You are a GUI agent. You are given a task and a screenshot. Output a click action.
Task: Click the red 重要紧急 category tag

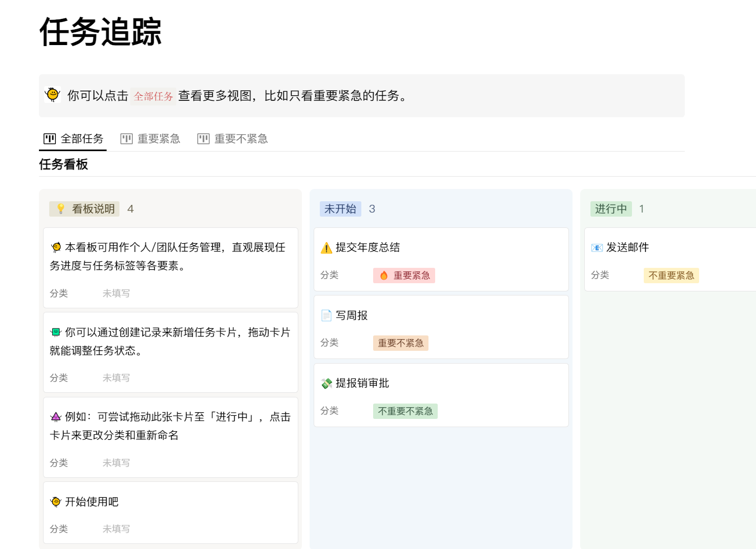pos(404,276)
